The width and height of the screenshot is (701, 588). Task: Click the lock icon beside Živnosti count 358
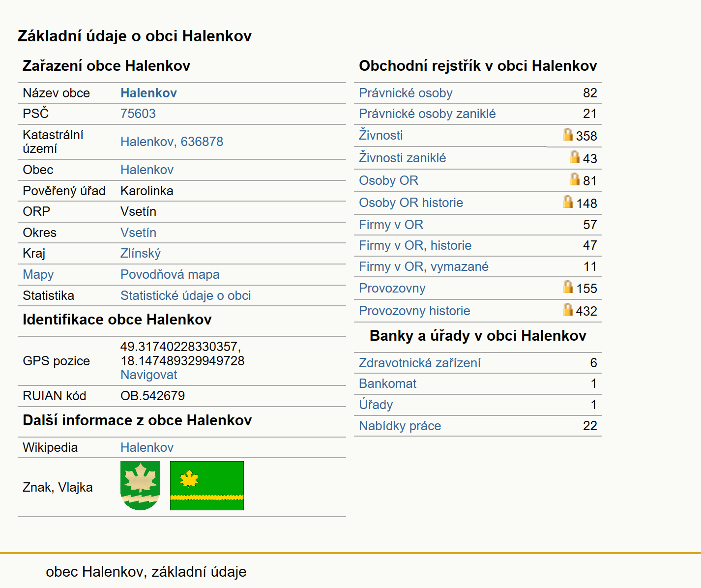pyautogui.click(x=568, y=134)
